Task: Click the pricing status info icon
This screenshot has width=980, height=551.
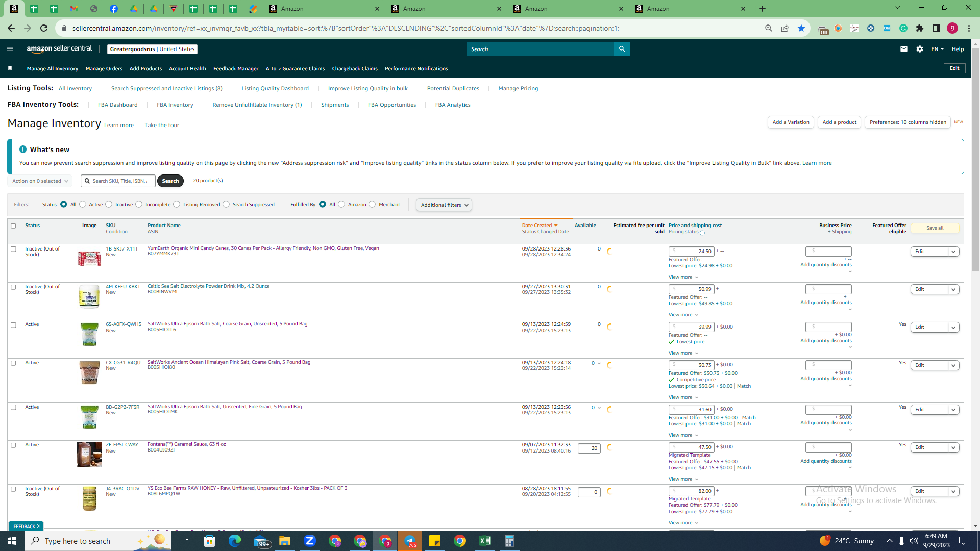Action: point(702,233)
